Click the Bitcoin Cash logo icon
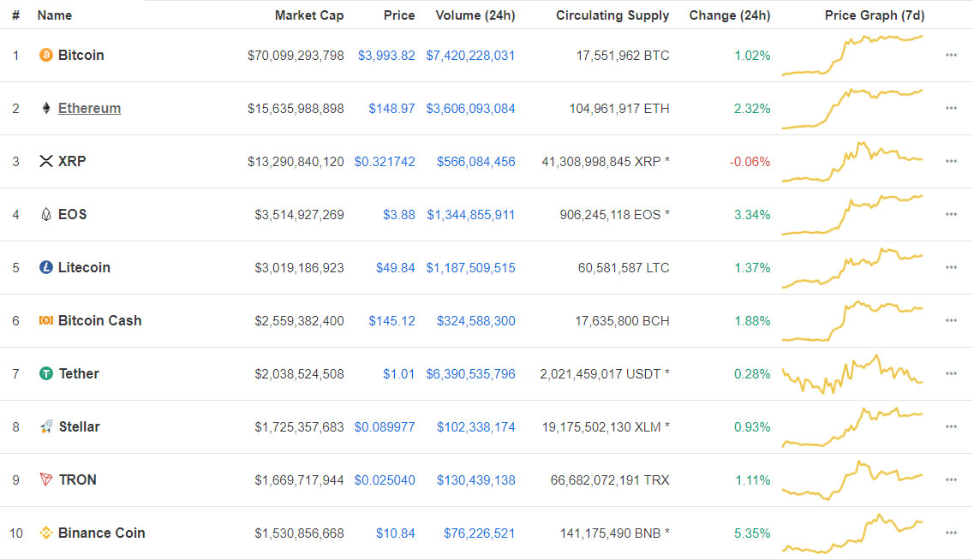Image resolution: width=974 pixels, height=560 pixels. 46,320
